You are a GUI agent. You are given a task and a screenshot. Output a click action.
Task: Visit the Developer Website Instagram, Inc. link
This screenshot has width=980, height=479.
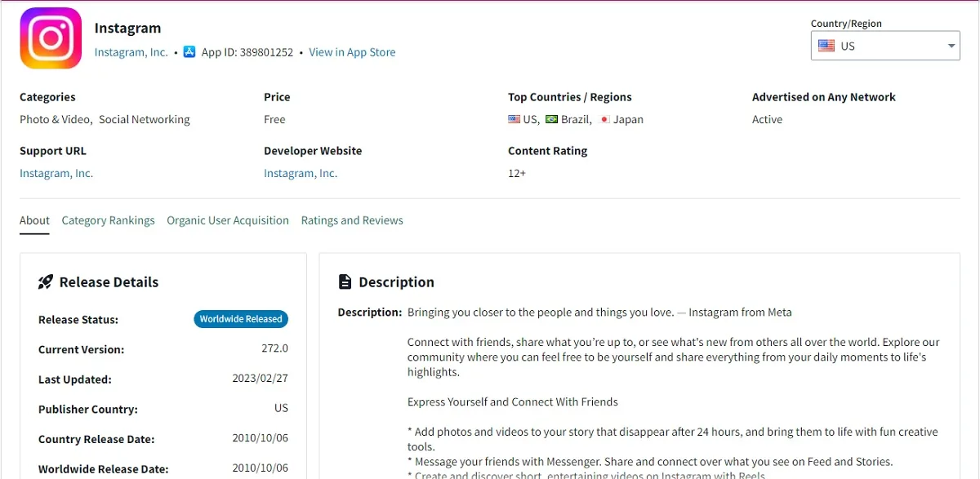point(301,173)
